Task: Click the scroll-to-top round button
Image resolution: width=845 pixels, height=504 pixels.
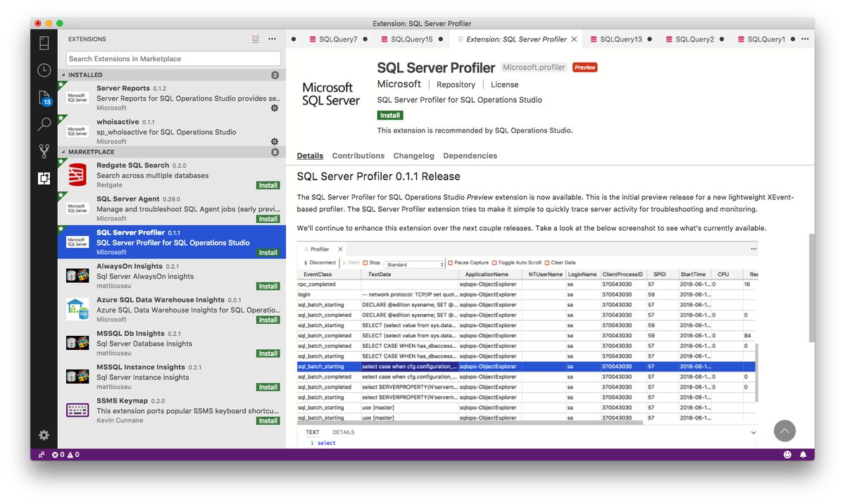Action: click(784, 431)
